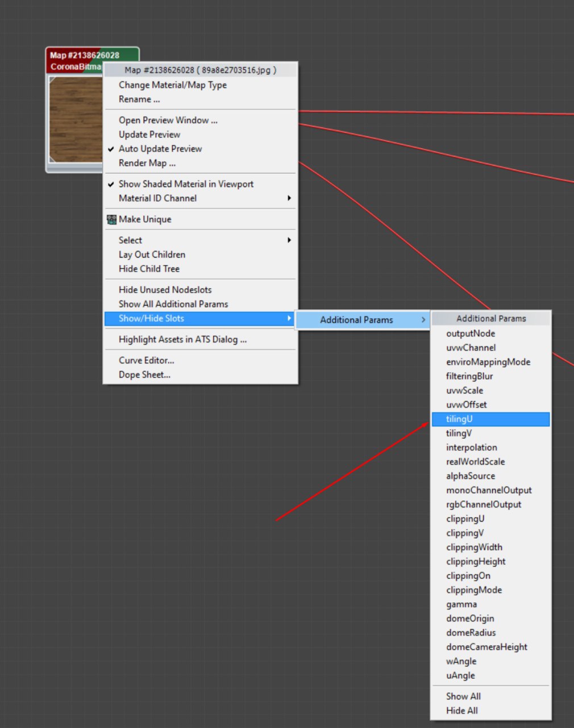574x728 pixels.
Task: Click the highlighted tilingU entry
Action: point(491,419)
